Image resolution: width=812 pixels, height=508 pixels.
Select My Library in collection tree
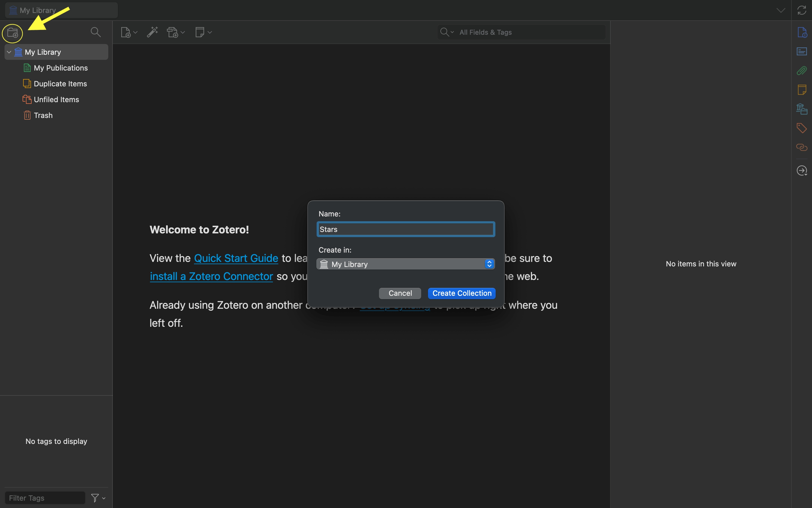tap(56, 52)
